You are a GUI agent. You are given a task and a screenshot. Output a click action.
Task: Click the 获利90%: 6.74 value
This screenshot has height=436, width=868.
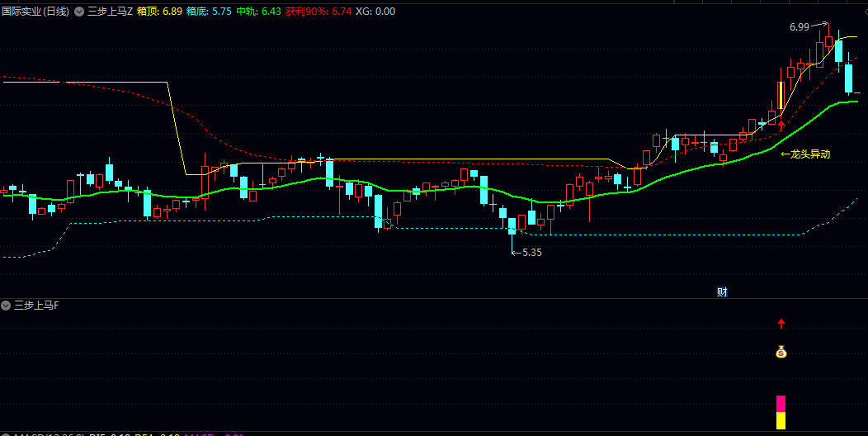(x=318, y=11)
